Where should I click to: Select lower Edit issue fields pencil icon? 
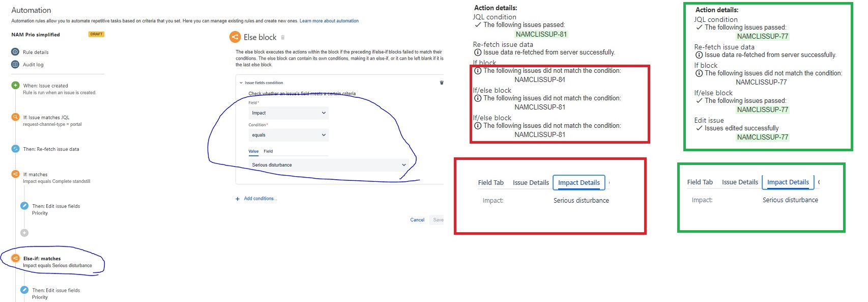click(24, 290)
